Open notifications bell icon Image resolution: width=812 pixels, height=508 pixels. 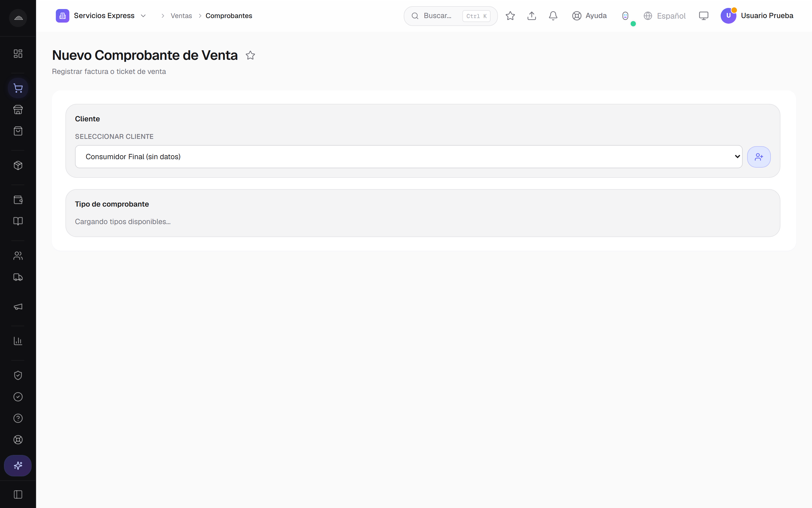pyautogui.click(x=553, y=16)
